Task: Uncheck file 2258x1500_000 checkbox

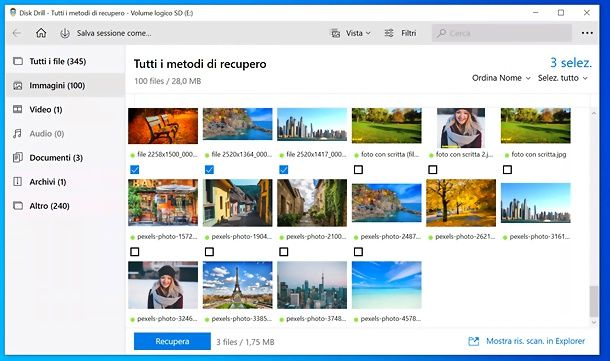Action: point(135,170)
